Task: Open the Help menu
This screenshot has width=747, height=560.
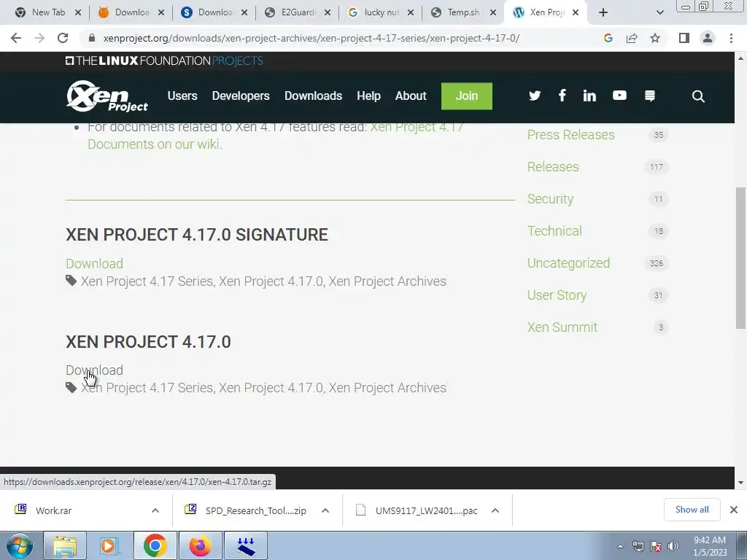Action: [x=368, y=96]
